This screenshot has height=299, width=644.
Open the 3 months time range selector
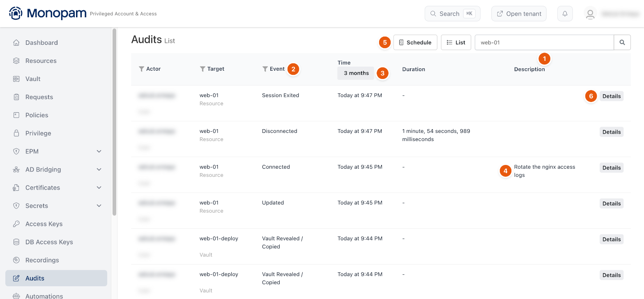356,73
